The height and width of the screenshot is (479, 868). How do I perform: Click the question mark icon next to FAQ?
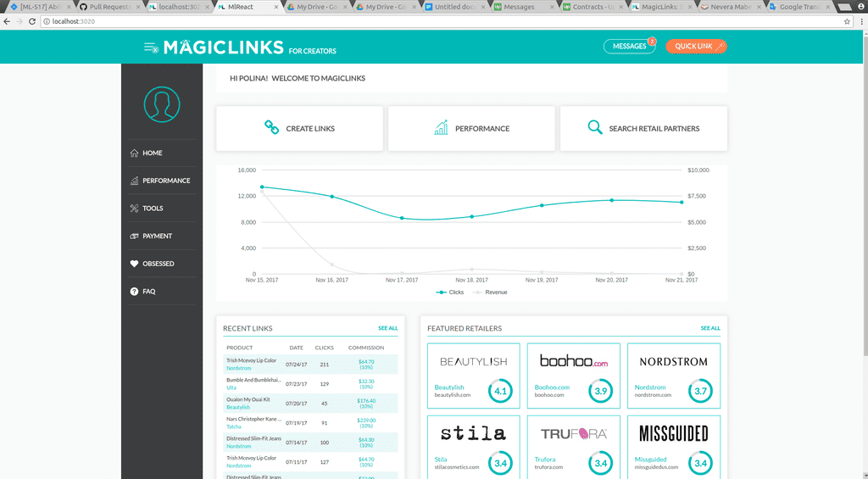point(134,292)
